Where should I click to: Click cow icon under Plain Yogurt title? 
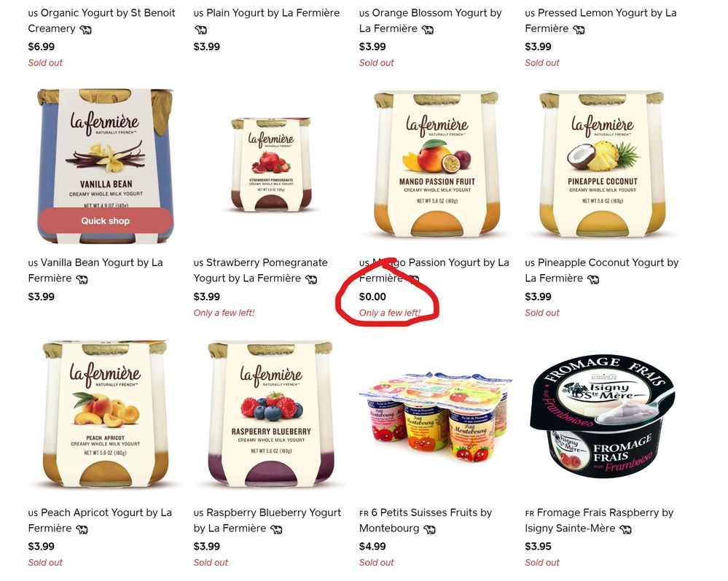click(x=200, y=30)
